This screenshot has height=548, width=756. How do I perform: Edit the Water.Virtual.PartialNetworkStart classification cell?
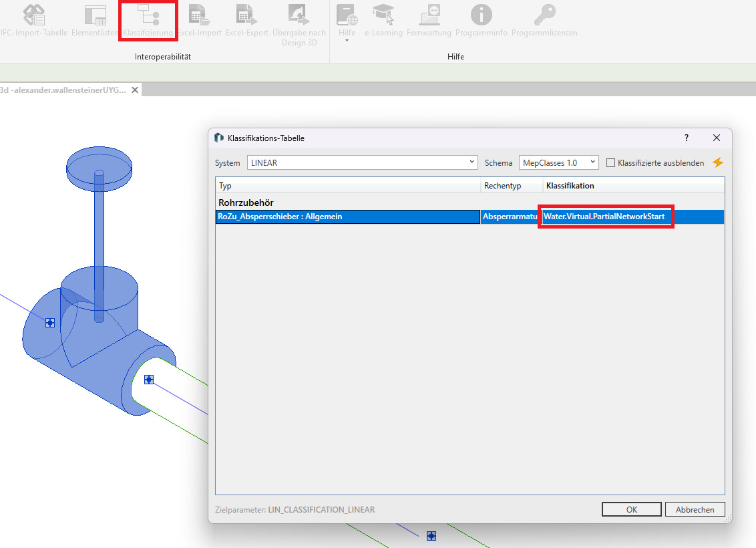click(606, 217)
